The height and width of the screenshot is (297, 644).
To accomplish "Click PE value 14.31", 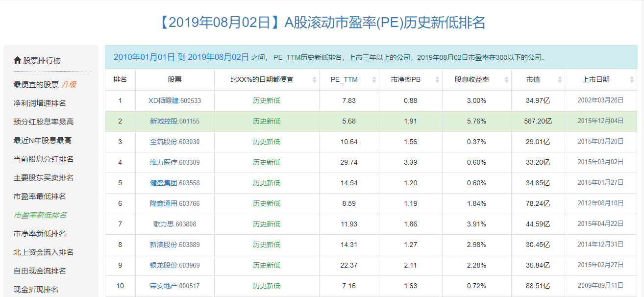I will click(x=349, y=245).
